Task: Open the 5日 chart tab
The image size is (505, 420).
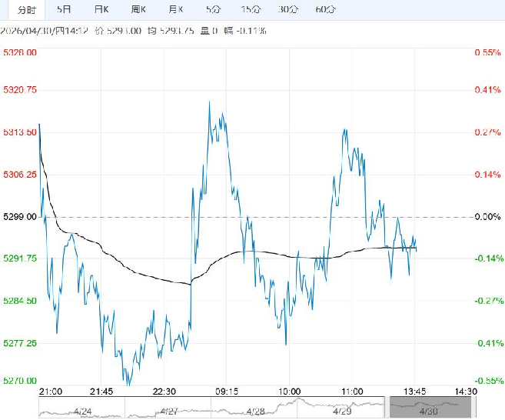Action: click(65, 9)
